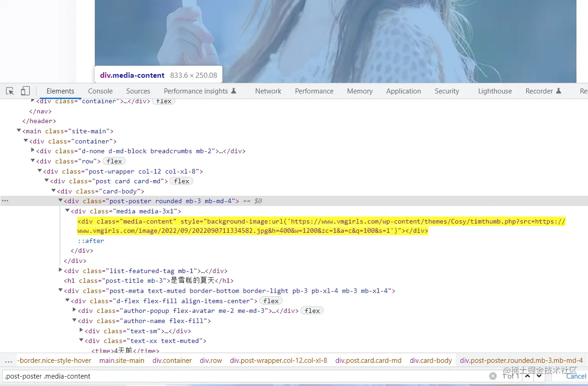The width and height of the screenshot is (588, 386).
Task: Select the ::after pseudo-element line
Action: (x=91, y=241)
